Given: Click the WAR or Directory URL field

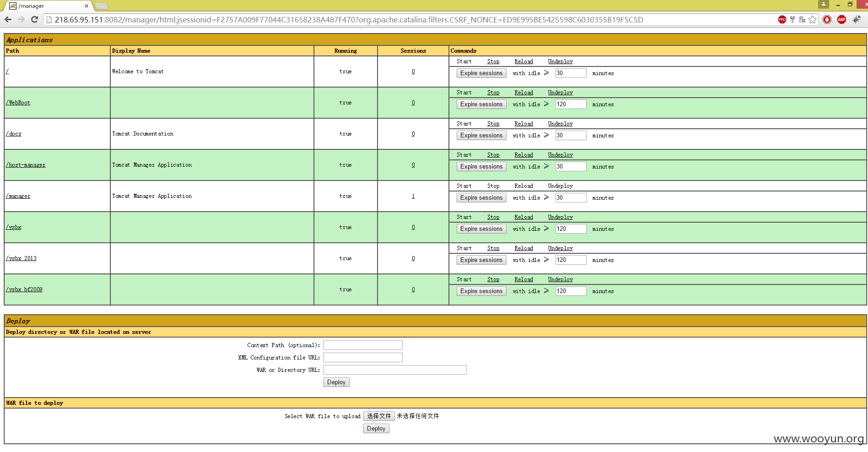Looking at the screenshot, I should pos(395,370).
